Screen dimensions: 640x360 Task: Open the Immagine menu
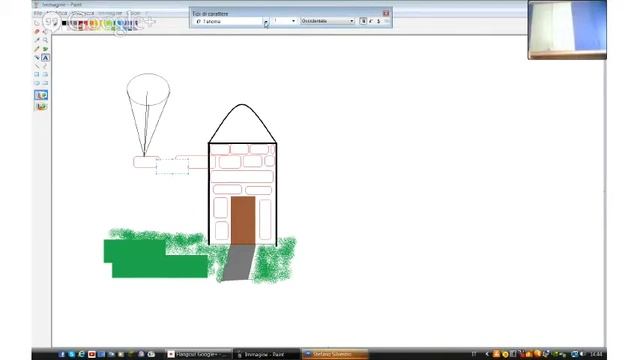click(x=110, y=13)
